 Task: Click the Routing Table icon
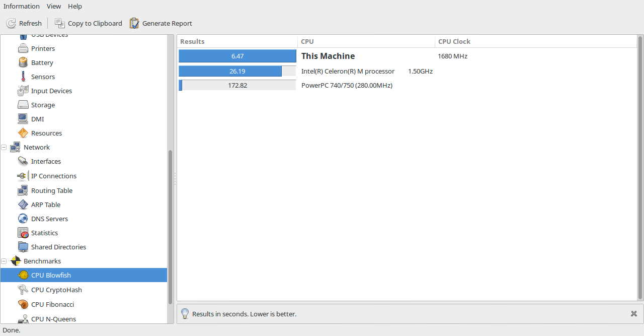23,190
